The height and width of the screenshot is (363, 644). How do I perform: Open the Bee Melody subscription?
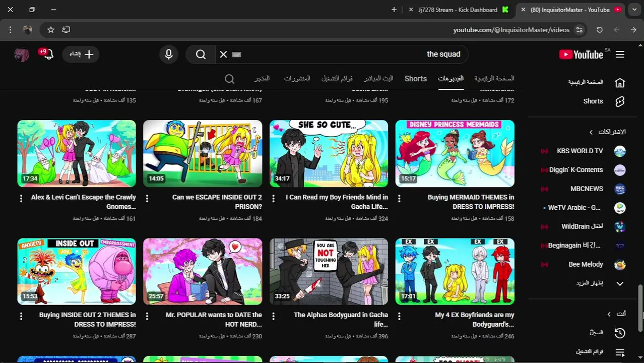pyautogui.click(x=585, y=264)
